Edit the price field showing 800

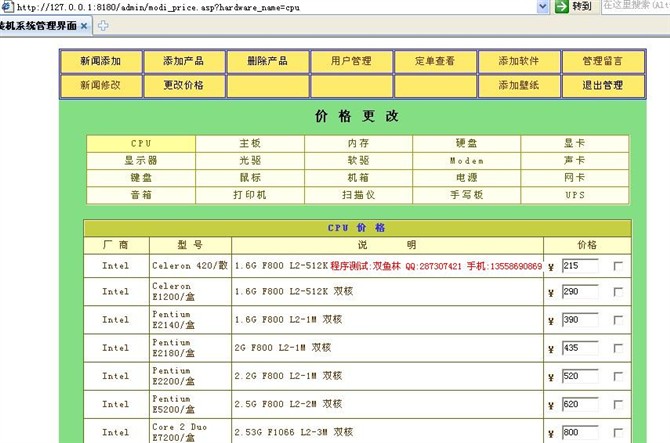(x=580, y=432)
